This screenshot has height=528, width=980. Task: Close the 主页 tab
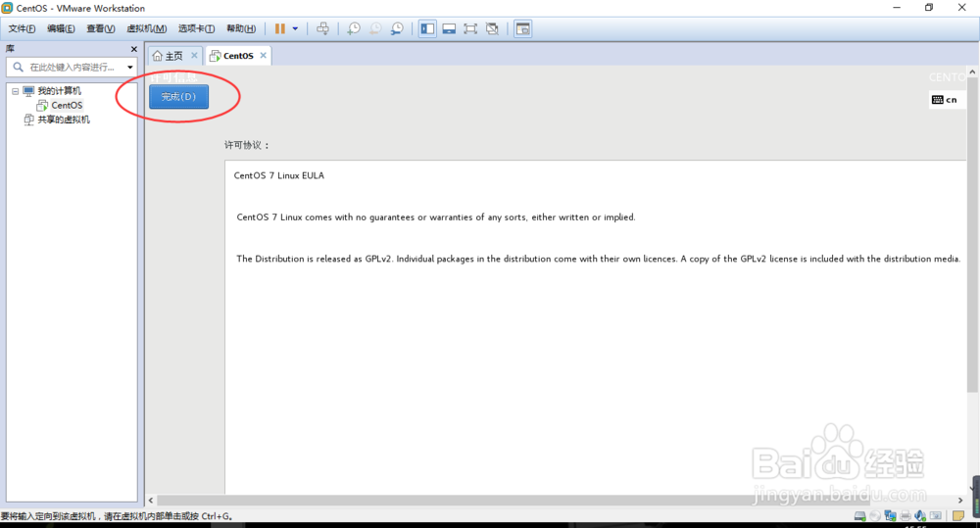pos(194,56)
